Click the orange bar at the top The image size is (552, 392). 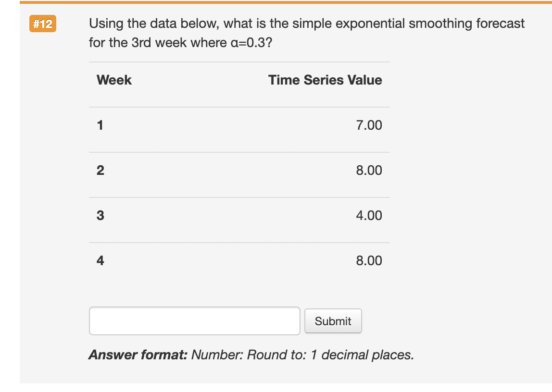coord(276,2)
